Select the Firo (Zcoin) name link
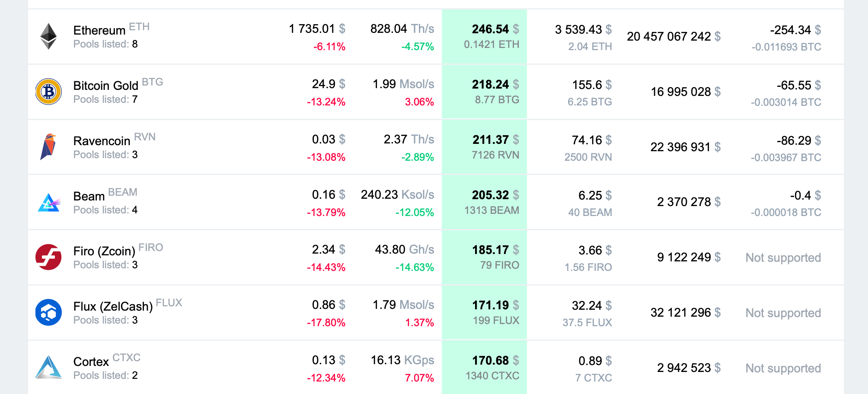 (x=104, y=251)
